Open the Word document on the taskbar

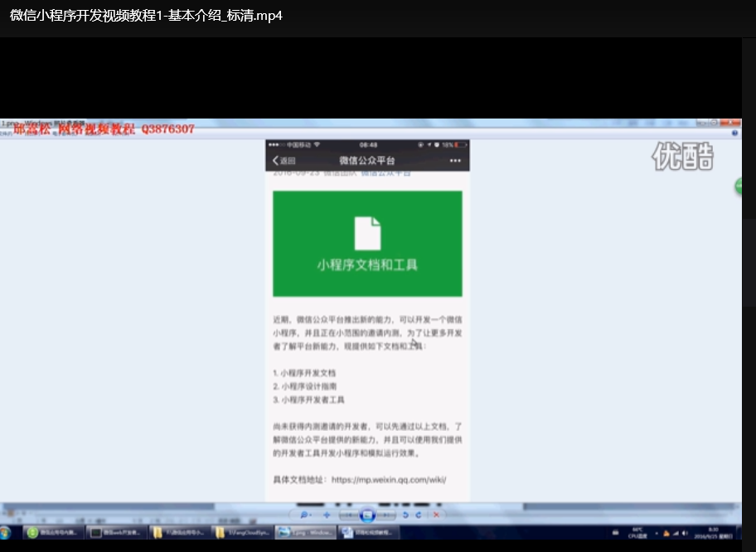(x=369, y=533)
